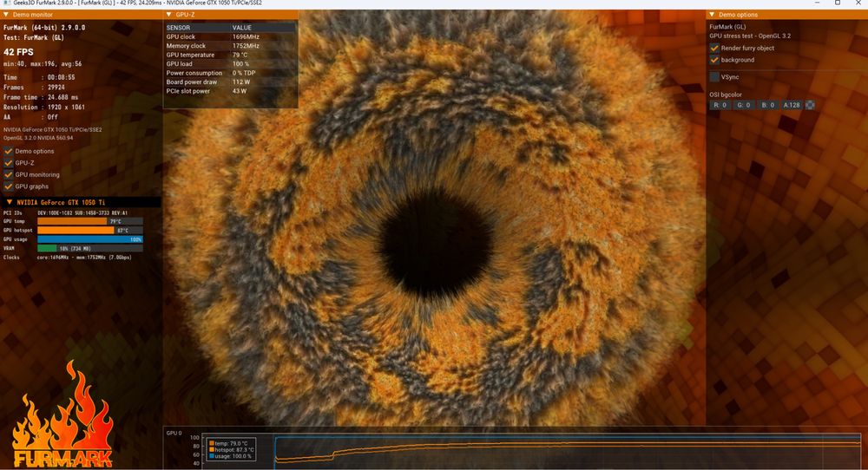Collapse the GPU-Z panel triangle

click(x=169, y=15)
